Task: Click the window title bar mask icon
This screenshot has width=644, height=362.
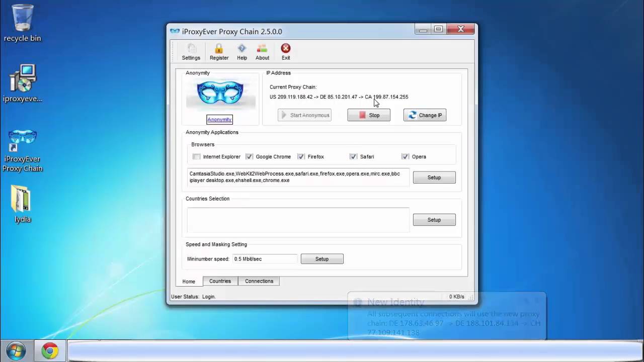Action: pyautogui.click(x=175, y=31)
